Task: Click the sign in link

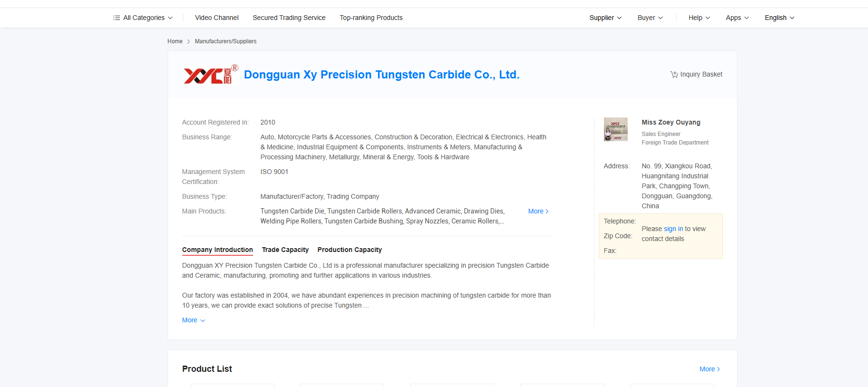Action: 673,229
